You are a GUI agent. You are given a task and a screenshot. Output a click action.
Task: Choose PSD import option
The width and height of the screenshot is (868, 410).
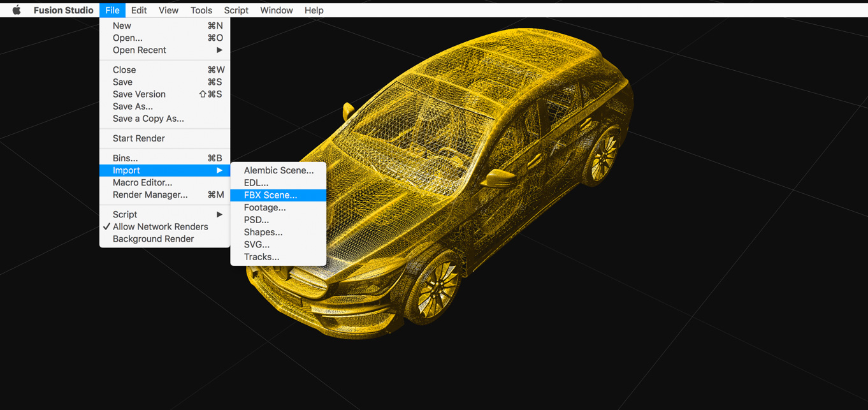(x=256, y=220)
